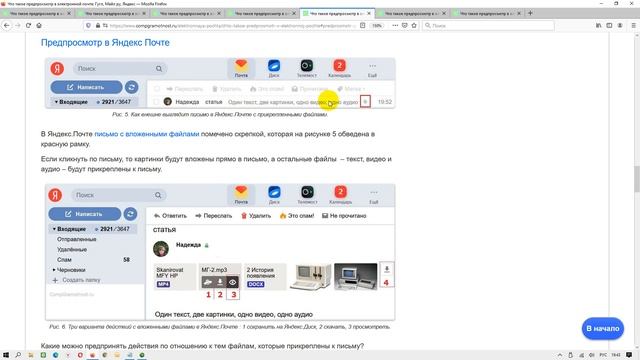This screenshot has width=640, height=360.
Task: Click Не прочитано in the figure 6 toolbar
Action: 344,216
